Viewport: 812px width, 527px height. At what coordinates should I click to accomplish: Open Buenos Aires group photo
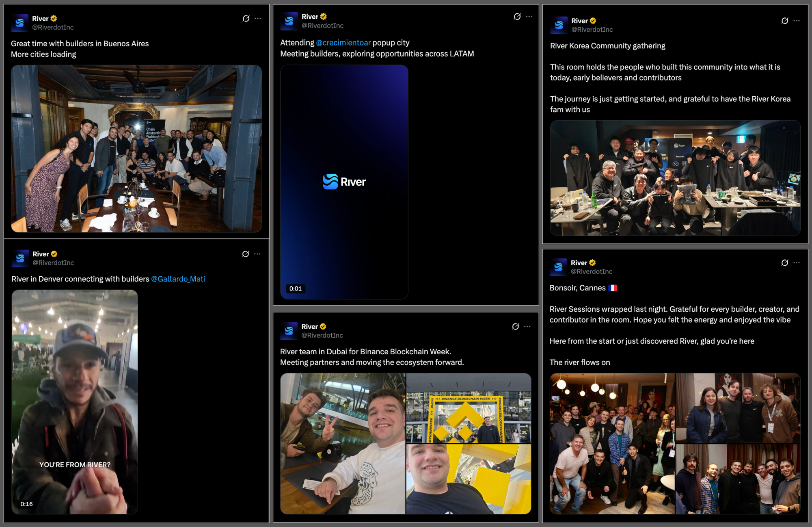click(x=136, y=149)
